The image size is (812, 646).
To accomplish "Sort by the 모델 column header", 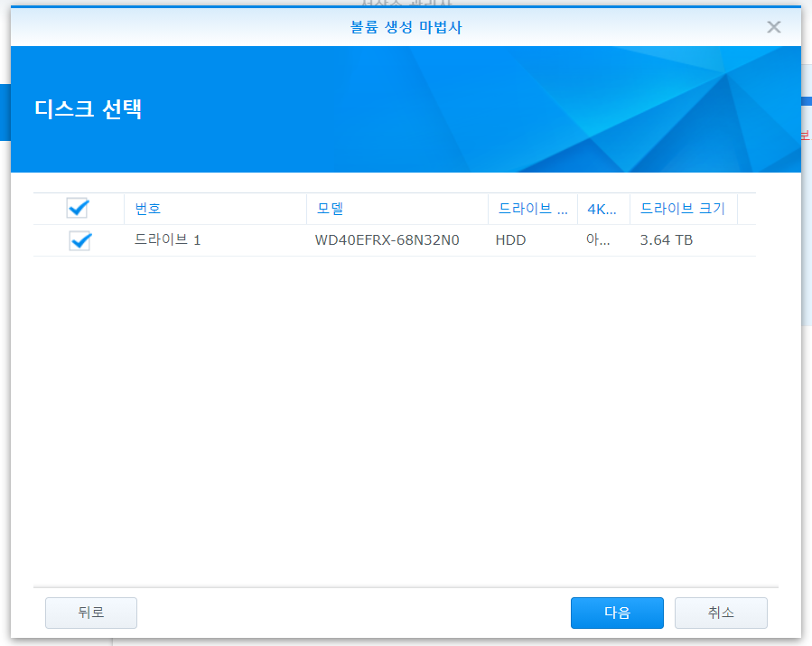I will point(397,209).
